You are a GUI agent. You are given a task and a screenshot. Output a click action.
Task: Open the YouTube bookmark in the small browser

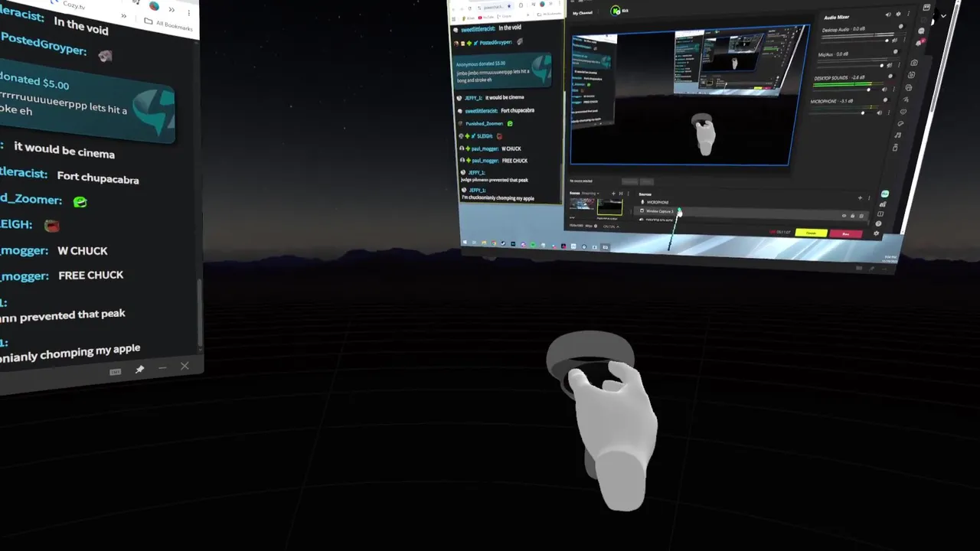[x=485, y=18]
